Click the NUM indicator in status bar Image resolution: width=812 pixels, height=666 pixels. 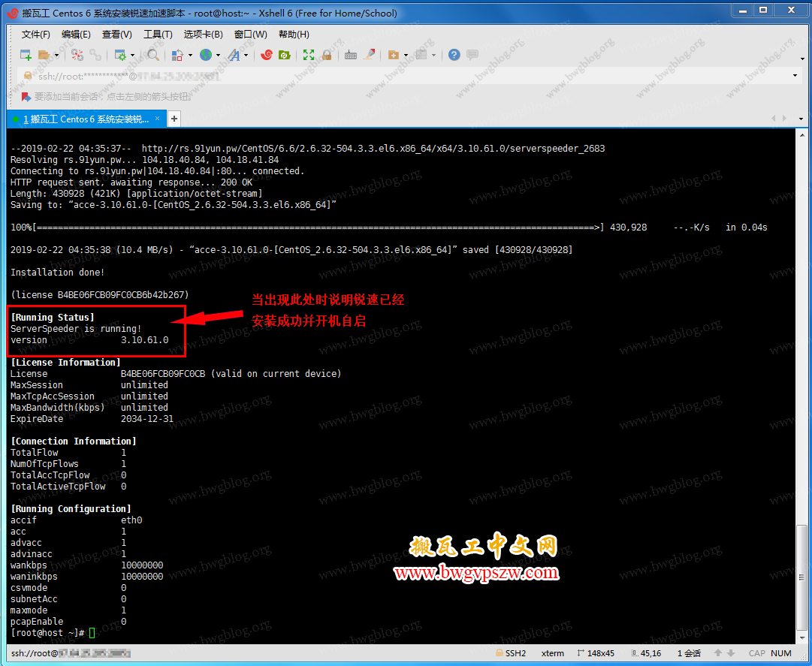click(x=781, y=653)
